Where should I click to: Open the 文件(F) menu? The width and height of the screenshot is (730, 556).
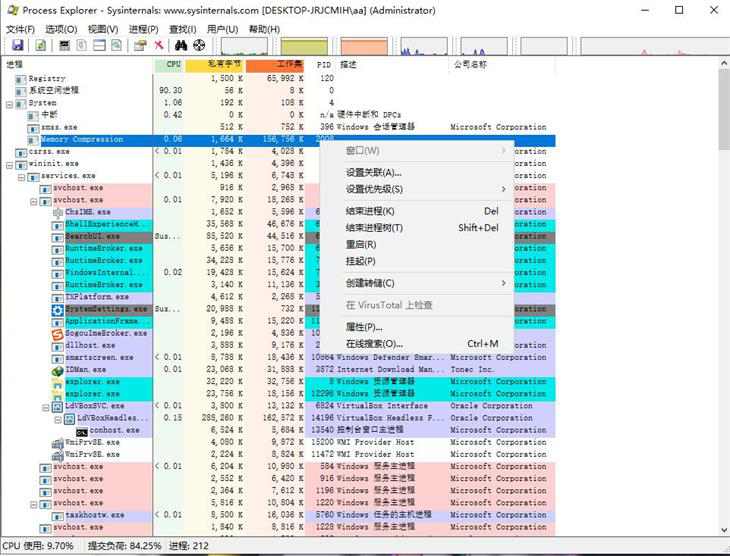20,29
